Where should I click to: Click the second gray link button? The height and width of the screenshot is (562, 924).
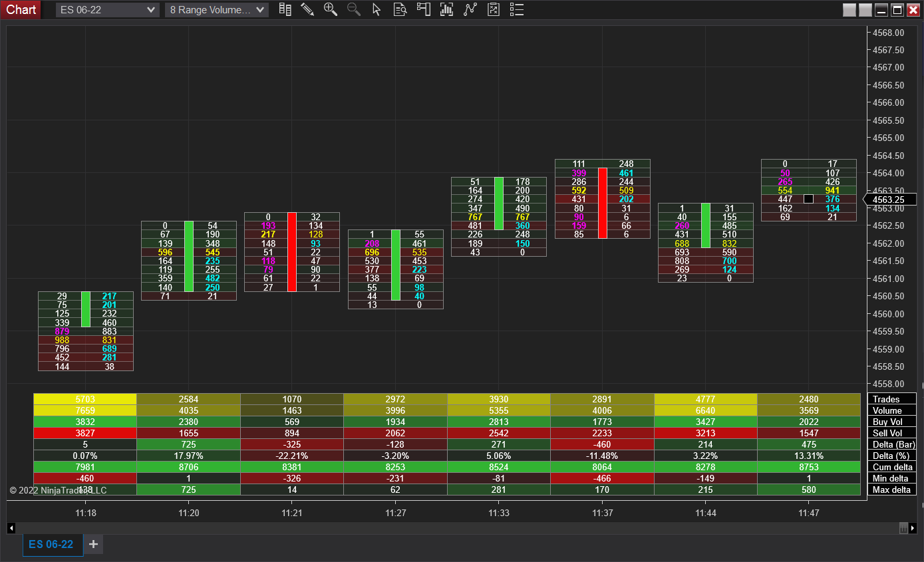click(x=865, y=10)
